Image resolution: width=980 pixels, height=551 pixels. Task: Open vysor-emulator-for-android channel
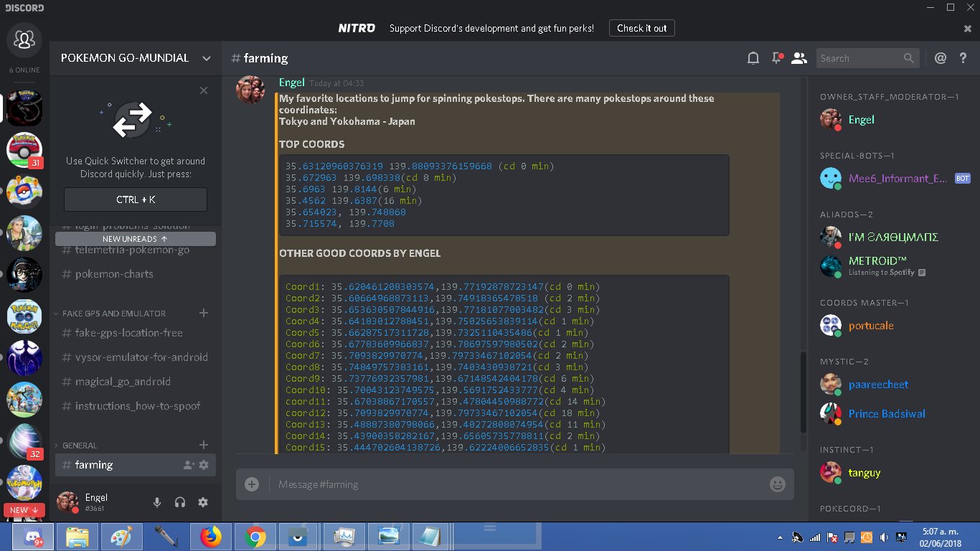pos(136,357)
